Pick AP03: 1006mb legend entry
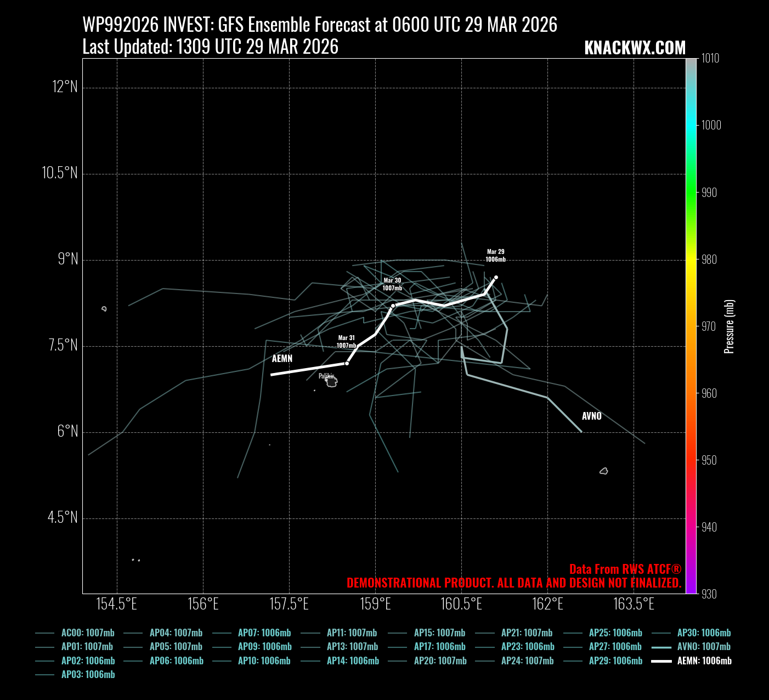This screenshot has width=769, height=700. pyautogui.click(x=88, y=675)
